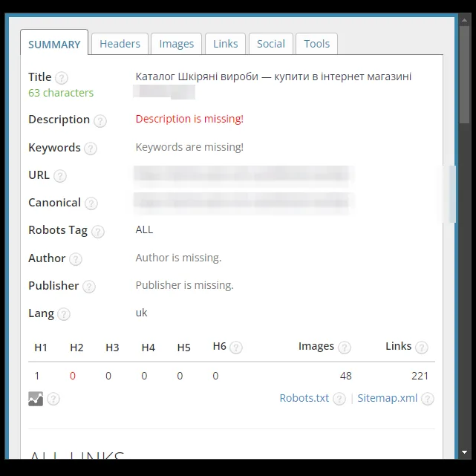Click help icon next to Lang
The width and height of the screenshot is (476, 476).
point(64,314)
